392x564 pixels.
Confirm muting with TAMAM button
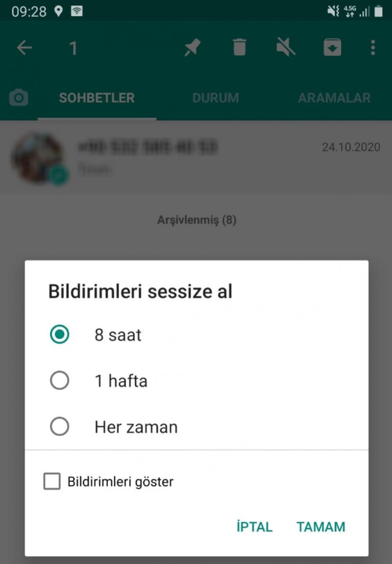tap(321, 527)
